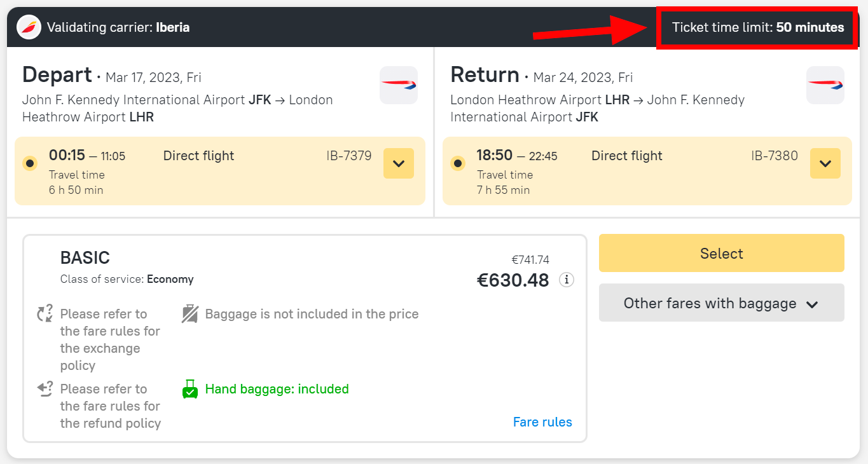This screenshot has width=868, height=464.
Task: Select the 18:50 return flight radio button
Action: click(x=458, y=163)
